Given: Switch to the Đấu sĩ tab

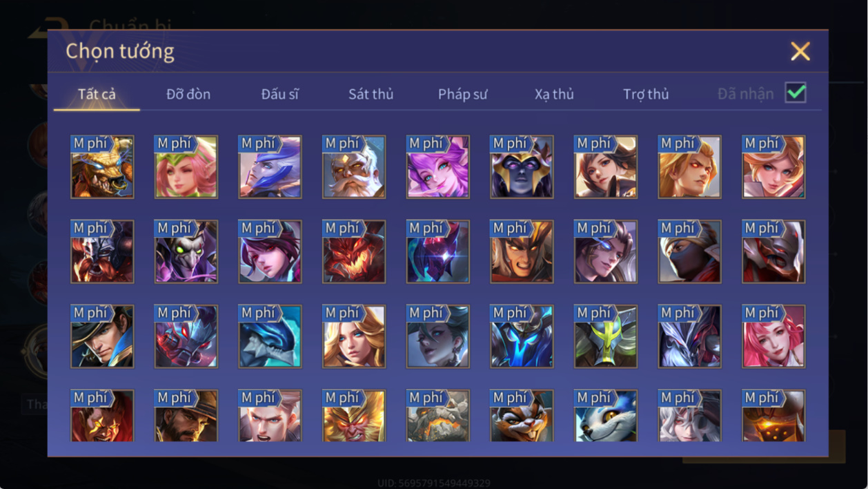Looking at the screenshot, I should (279, 94).
